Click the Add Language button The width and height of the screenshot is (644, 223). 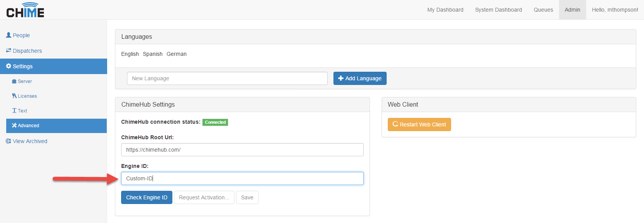point(360,78)
